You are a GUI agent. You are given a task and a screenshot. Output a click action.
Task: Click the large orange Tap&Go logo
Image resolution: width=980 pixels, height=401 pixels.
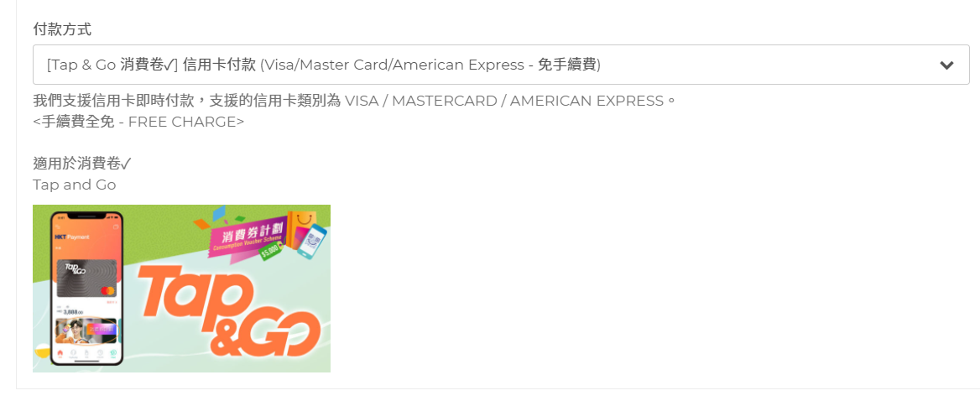tap(229, 310)
